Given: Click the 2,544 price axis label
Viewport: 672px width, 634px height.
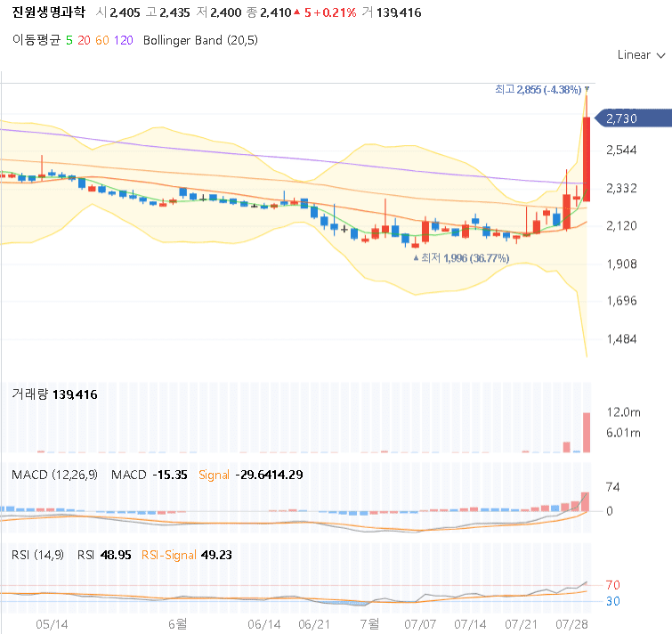Looking at the screenshot, I should click(x=621, y=150).
